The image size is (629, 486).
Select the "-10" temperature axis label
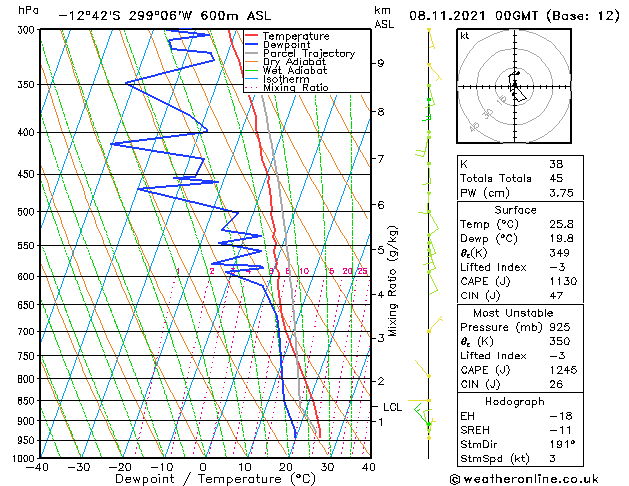[x=162, y=467]
